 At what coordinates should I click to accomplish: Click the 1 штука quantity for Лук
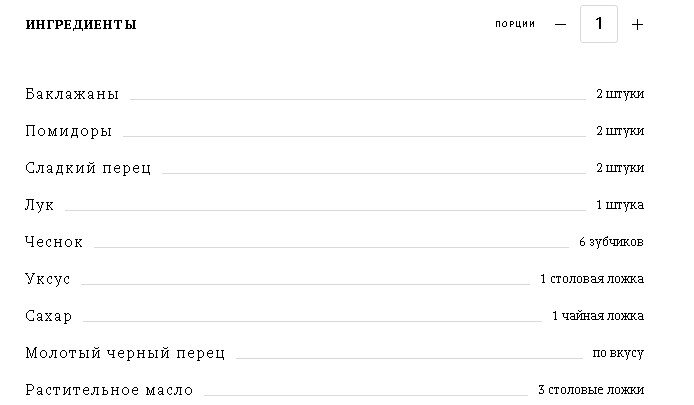620,205
